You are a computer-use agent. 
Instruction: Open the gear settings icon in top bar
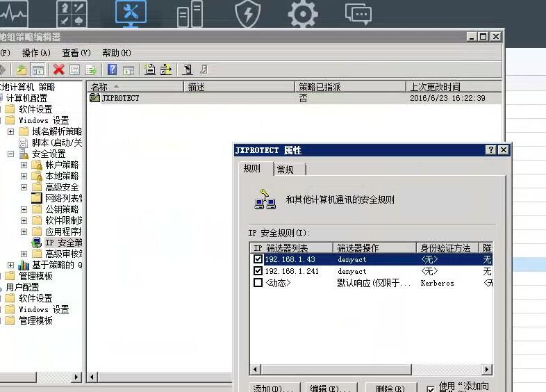pyautogui.click(x=302, y=15)
